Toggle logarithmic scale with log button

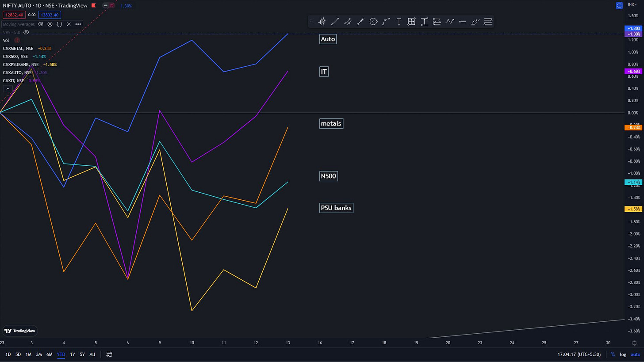tap(623, 354)
